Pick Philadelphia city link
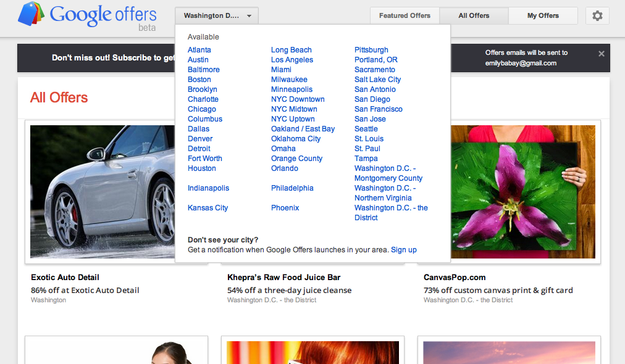The image size is (625, 364). click(292, 188)
